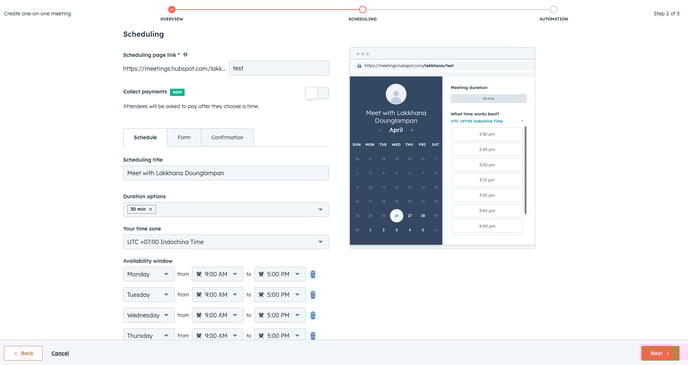Switch to the Confirmation tab
This screenshot has width=688, height=365.
pos(227,137)
